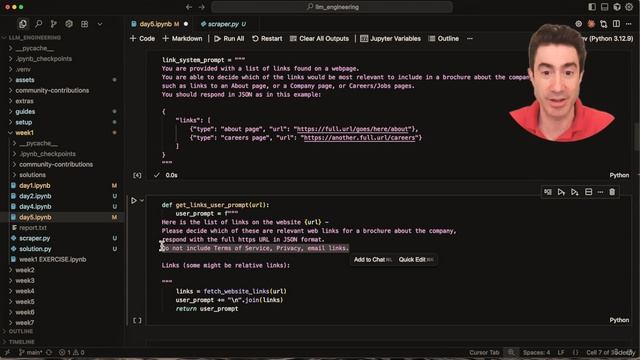Add a new Code cell
Viewport: 640px width, 360px height.
[x=142, y=38]
